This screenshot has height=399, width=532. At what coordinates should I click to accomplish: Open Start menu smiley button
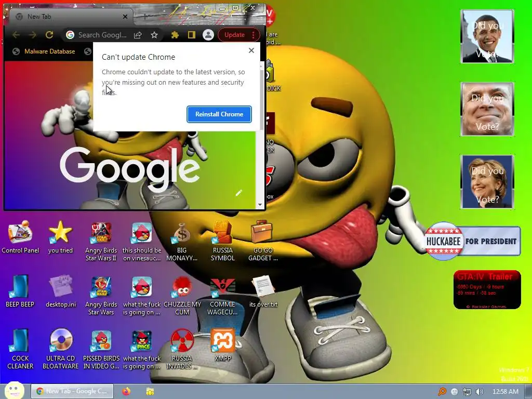click(x=14, y=391)
